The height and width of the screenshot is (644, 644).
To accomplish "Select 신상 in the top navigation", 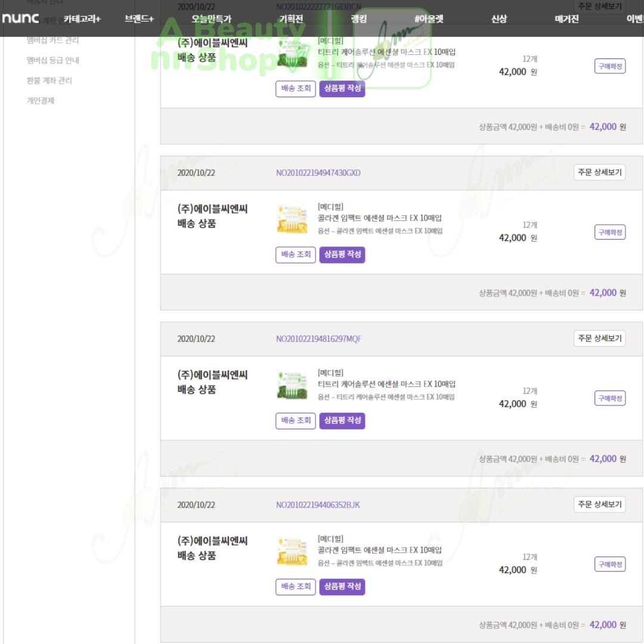I will (x=499, y=19).
